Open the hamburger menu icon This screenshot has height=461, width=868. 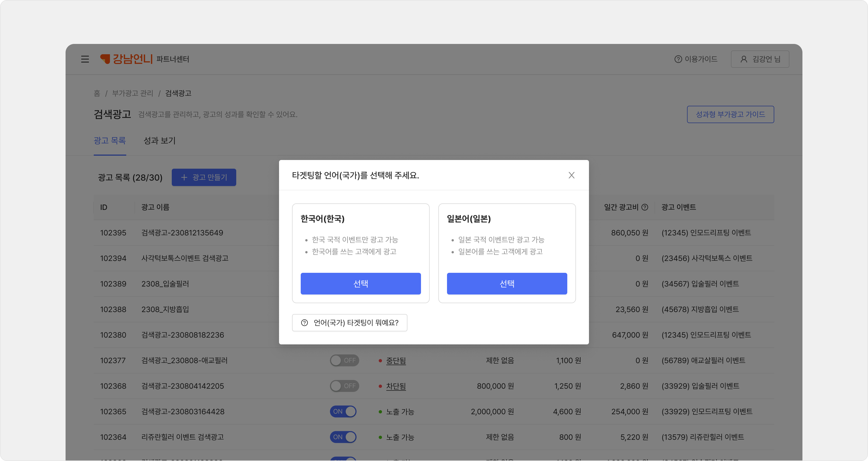(85, 59)
